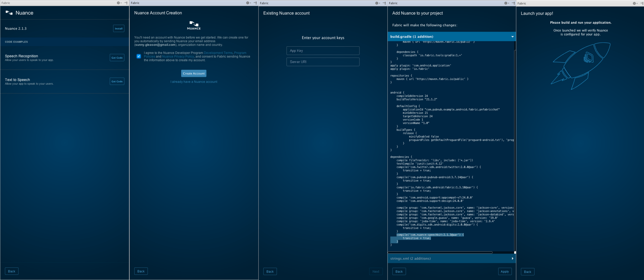
Task: Select the Text to Speech code example row
Action: pos(64,82)
